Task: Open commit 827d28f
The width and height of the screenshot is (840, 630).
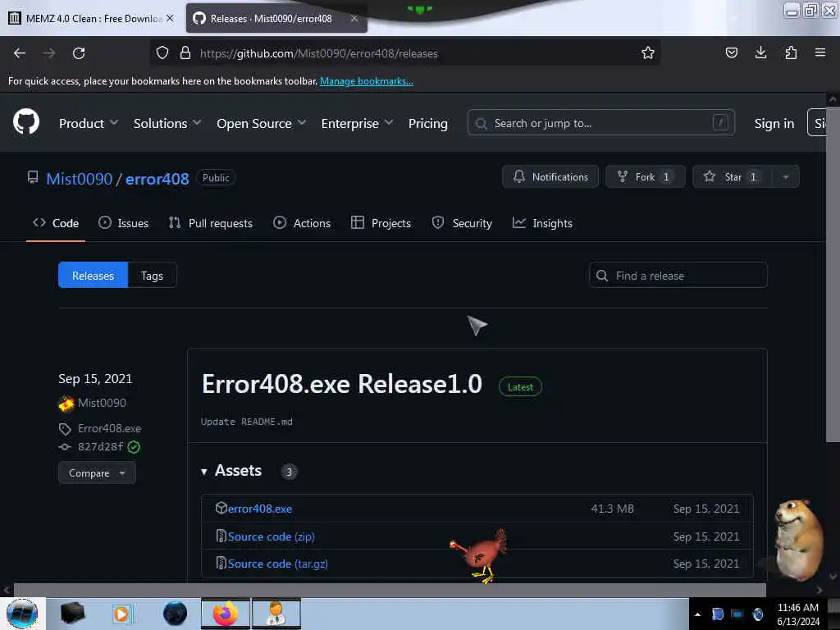Action: click(100, 446)
